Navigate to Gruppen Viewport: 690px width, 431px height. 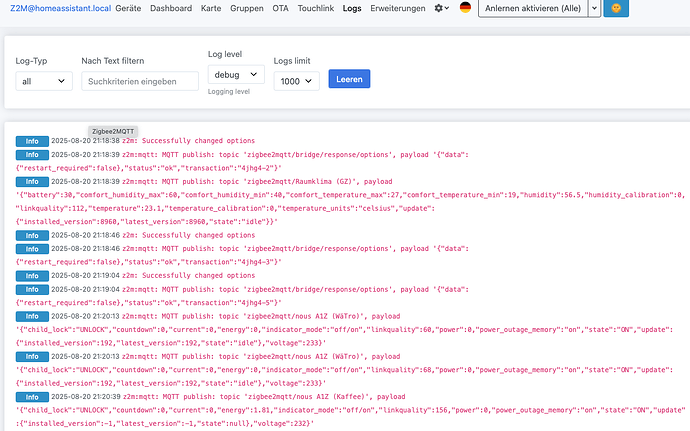[247, 8]
